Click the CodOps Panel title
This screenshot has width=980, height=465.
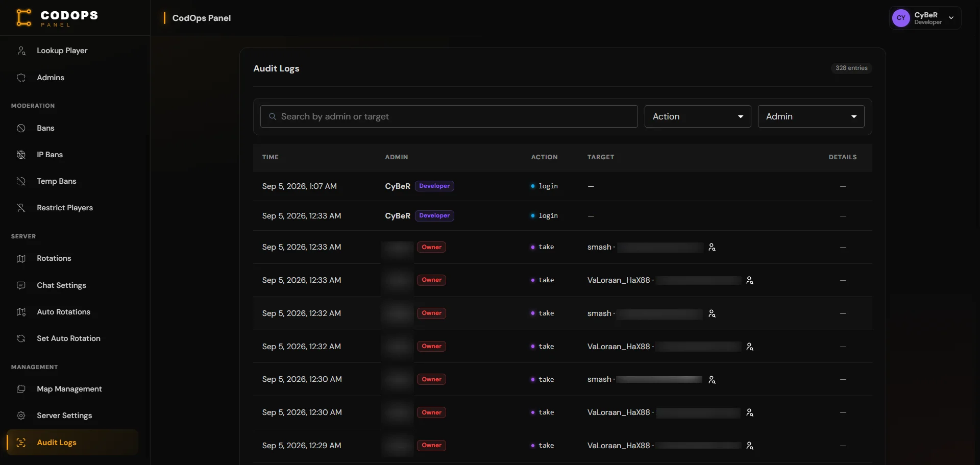coord(202,18)
